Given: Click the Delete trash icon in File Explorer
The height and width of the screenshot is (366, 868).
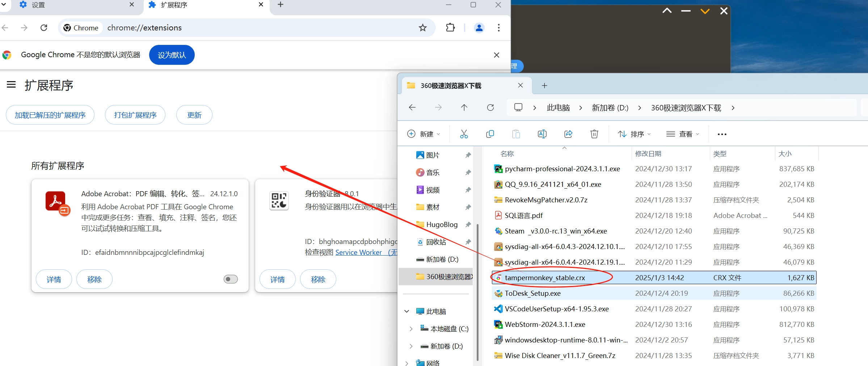Looking at the screenshot, I should [594, 134].
